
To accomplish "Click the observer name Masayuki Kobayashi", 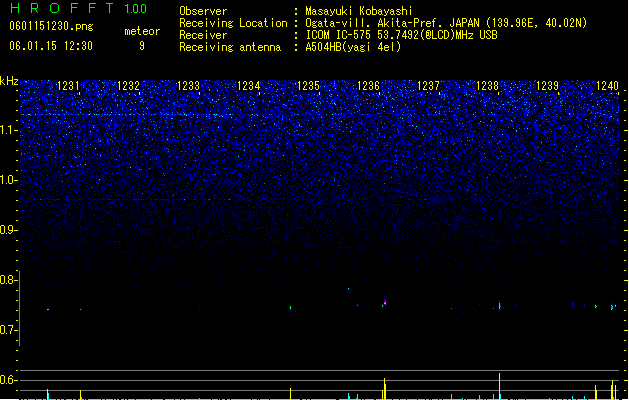I will click(x=359, y=11).
